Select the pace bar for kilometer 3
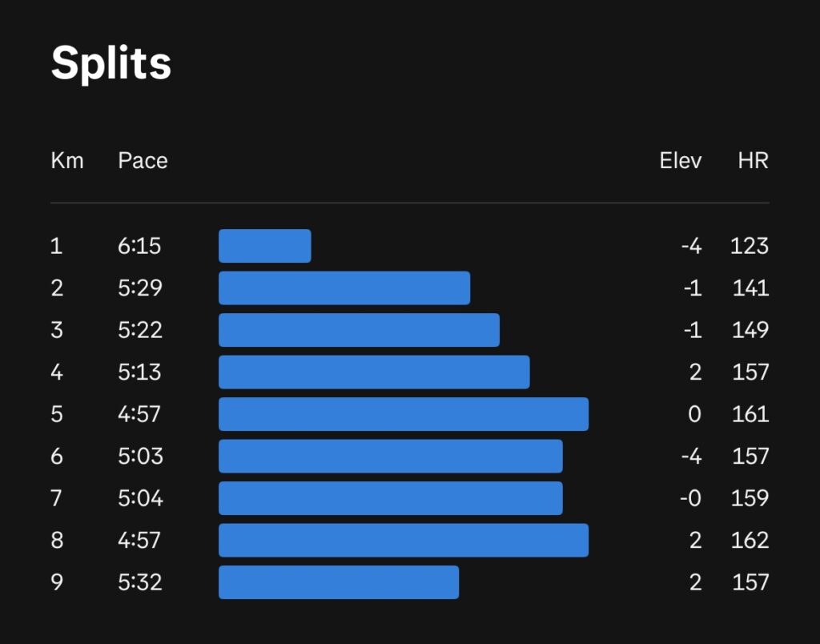 coord(359,330)
